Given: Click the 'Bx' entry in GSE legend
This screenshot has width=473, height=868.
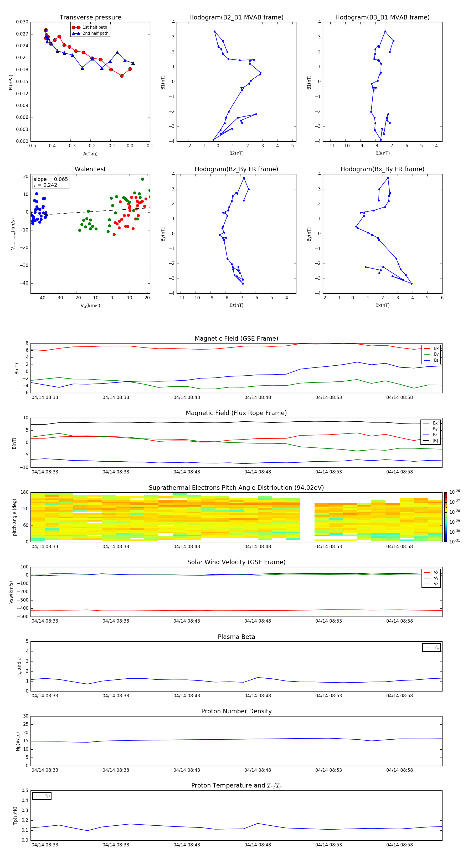Looking at the screenshot, I should 431,349.
